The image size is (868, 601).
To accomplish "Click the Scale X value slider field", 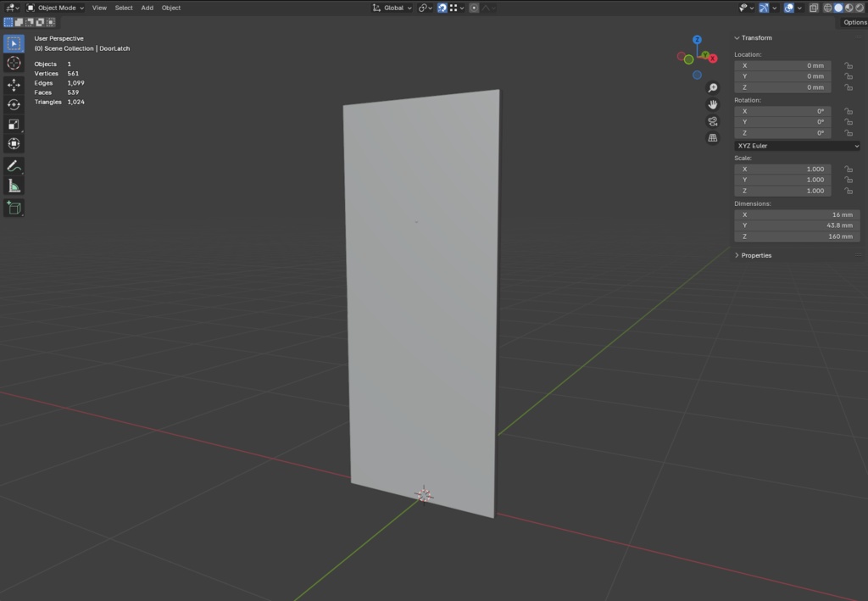I will point(782,170).
